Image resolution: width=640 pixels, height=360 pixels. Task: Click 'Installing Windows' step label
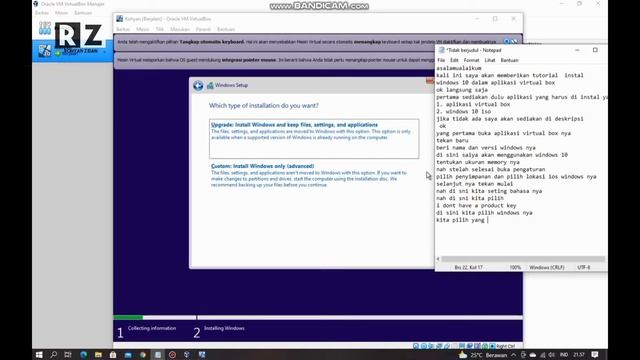[224, 328]
